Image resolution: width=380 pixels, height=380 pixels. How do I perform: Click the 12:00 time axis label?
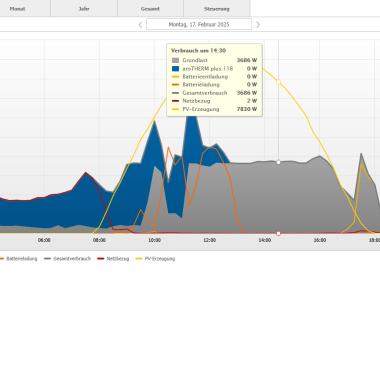point(210,240)
